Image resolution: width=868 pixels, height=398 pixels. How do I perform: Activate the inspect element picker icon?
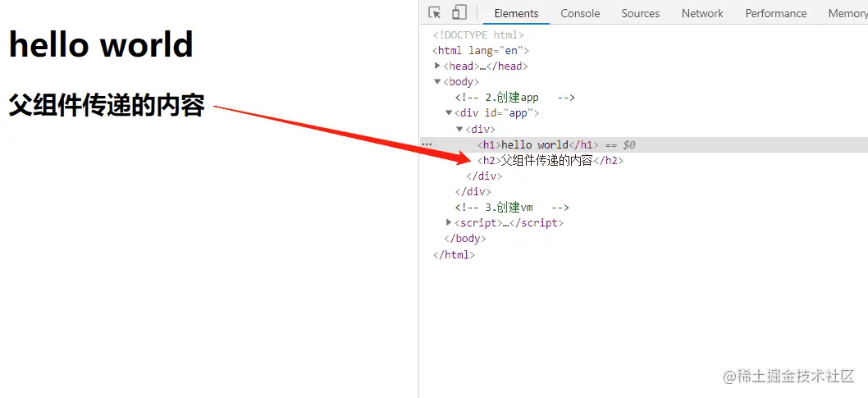pyautogui.click(x=435, y=13)
